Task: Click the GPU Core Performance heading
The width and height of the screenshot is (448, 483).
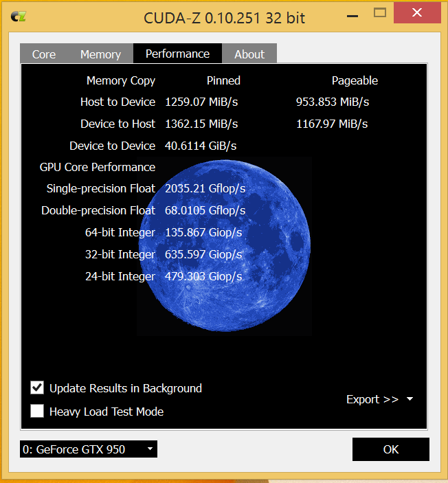Action: [98, 167]
